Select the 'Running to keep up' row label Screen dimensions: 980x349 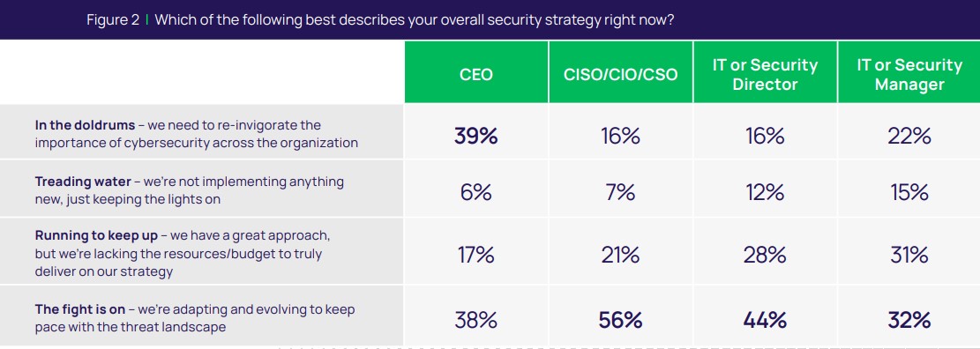[x=183, y=254]
